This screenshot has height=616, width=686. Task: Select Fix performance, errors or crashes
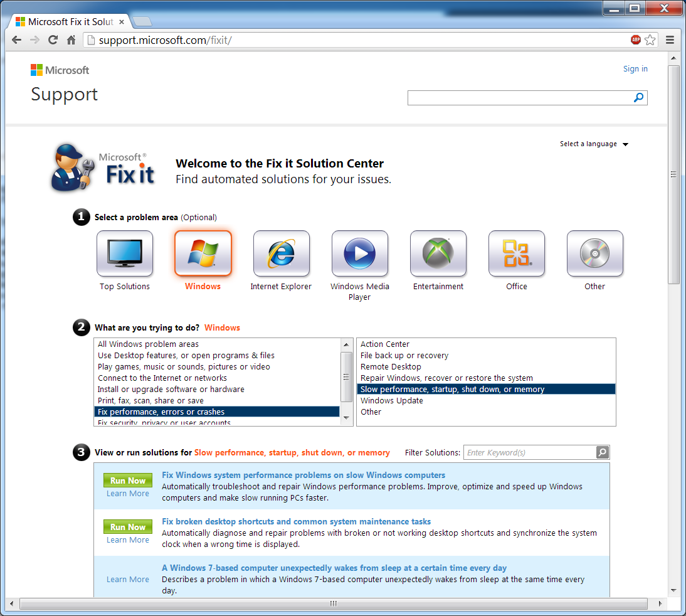click(x=216, y=412)
